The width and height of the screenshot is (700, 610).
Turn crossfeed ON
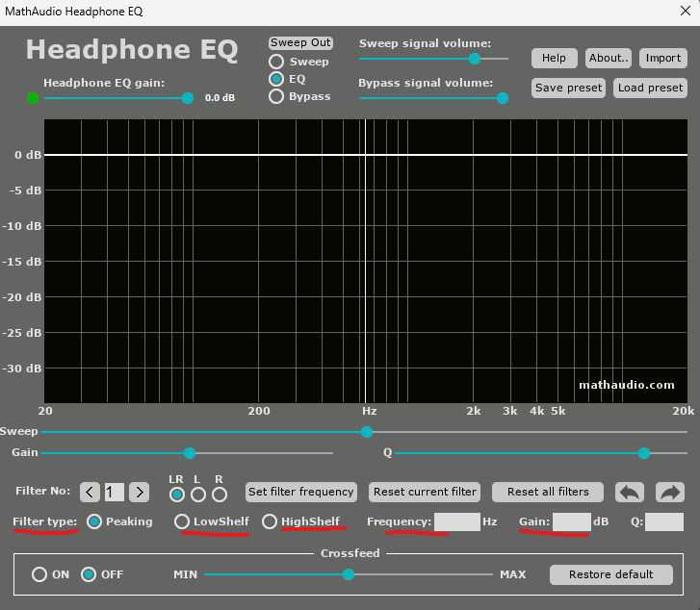tap(39, 574)
